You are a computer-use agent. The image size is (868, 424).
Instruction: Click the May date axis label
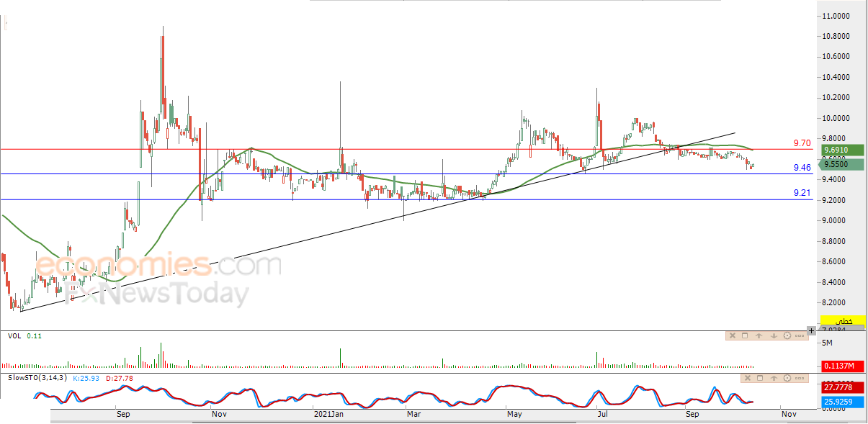pos(514,414)
